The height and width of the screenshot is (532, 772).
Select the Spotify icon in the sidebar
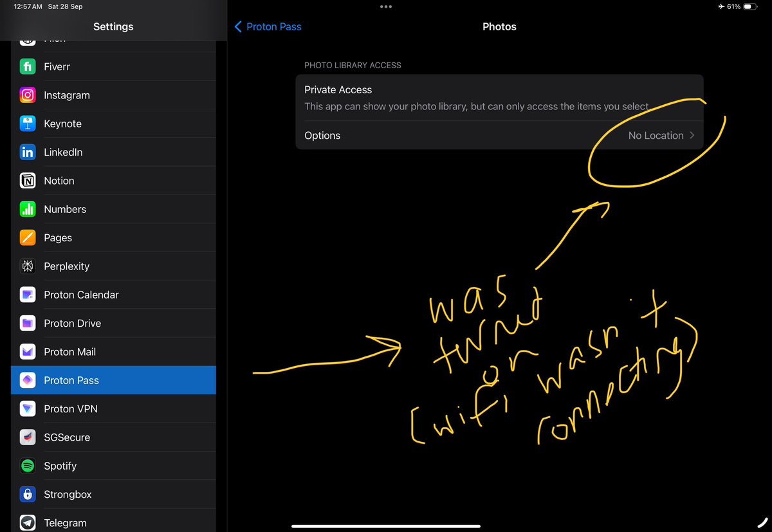coord(28,466)
